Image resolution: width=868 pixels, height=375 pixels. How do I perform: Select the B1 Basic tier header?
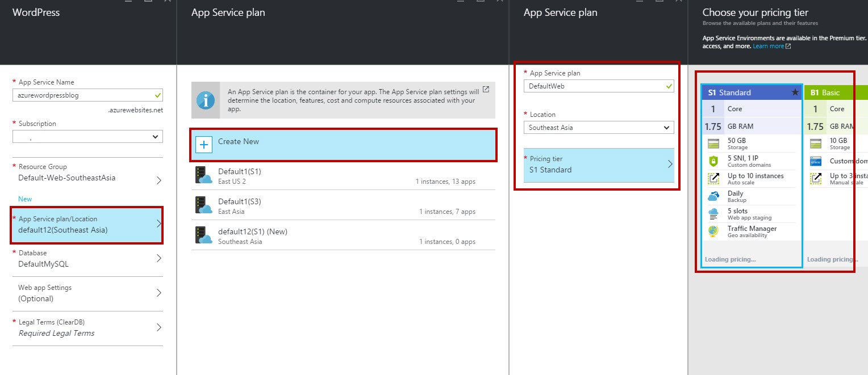click(x=836, y=92)
